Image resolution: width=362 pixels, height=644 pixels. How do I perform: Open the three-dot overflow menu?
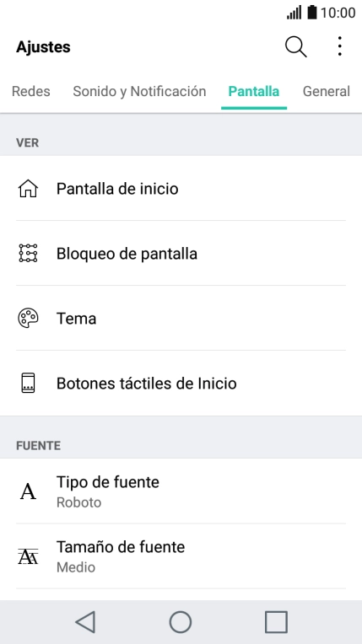pos(339,46)
